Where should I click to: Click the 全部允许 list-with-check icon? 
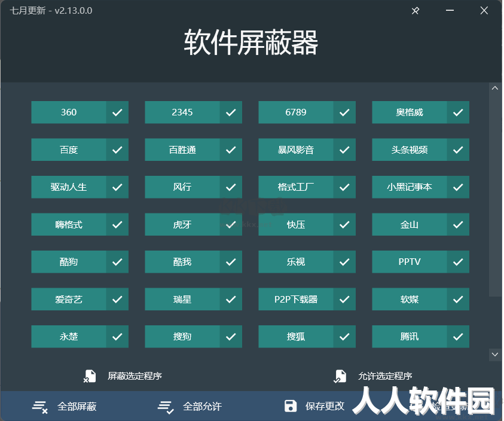tap(166, 407)
